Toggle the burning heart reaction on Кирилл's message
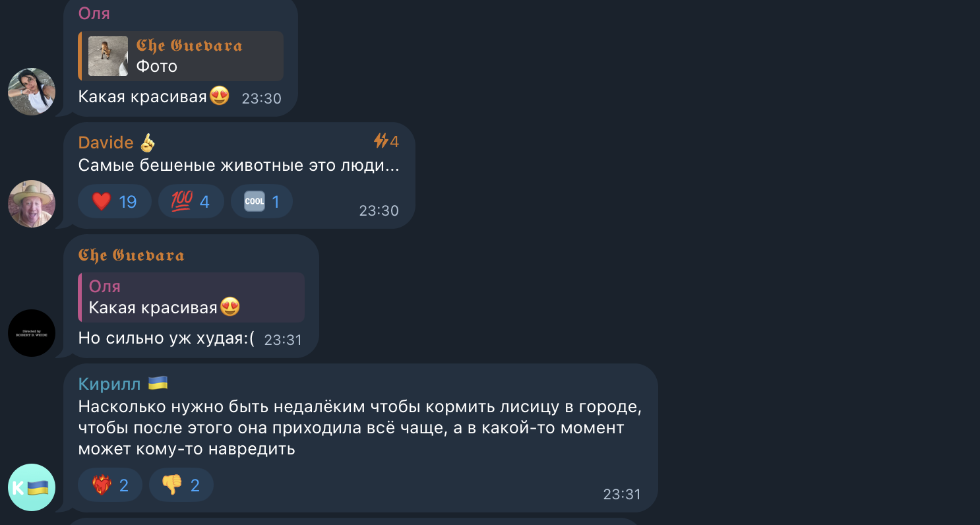Viewport: 980px width, 525px height. coord(110,485)
